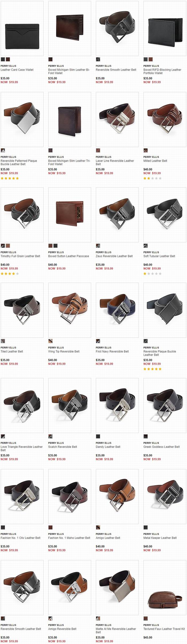Open Love Triangle Reversible Leather Belt link
The image size is (187, 644).
tap(22, 448)
